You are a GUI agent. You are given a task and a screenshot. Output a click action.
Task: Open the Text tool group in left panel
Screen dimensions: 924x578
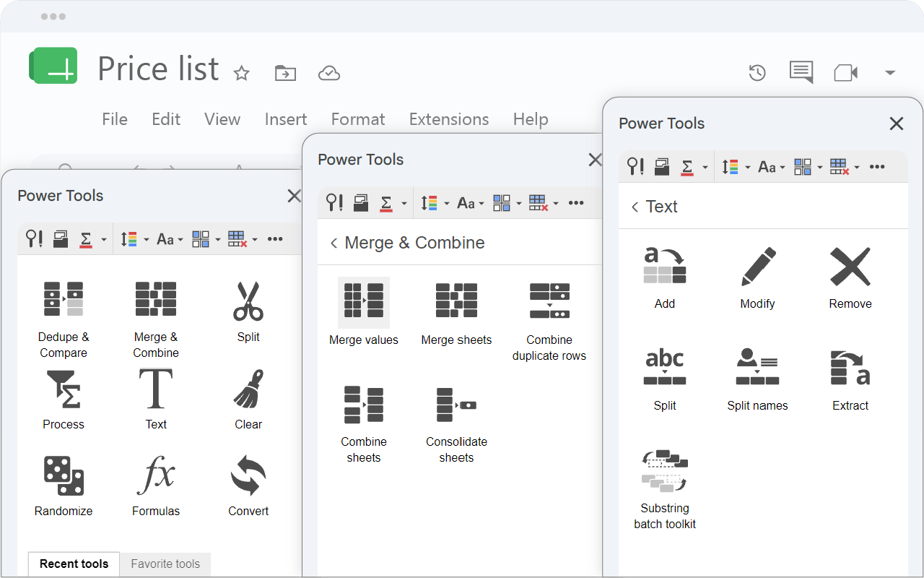[156, 400]
